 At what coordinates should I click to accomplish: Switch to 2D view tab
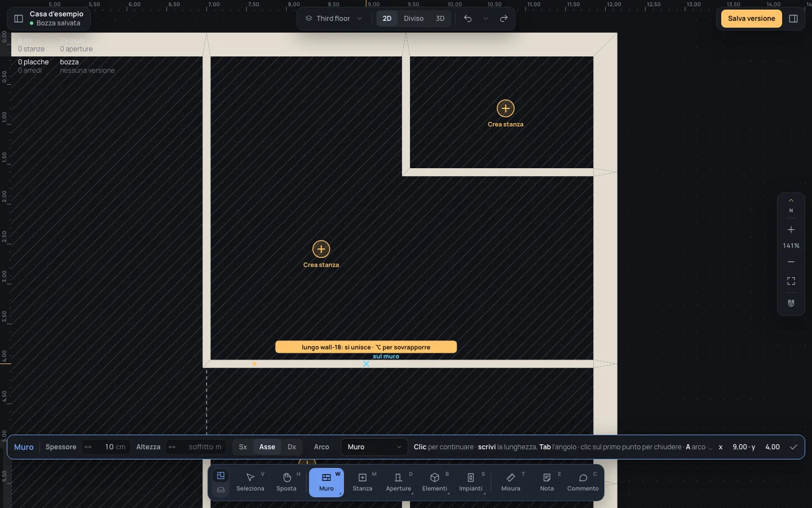click(387, 19)
